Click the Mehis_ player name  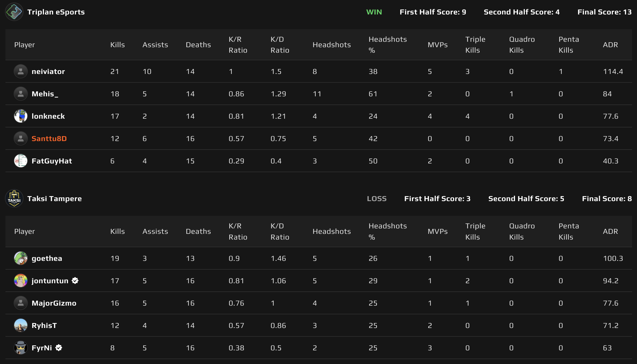[x=45, y=94]
